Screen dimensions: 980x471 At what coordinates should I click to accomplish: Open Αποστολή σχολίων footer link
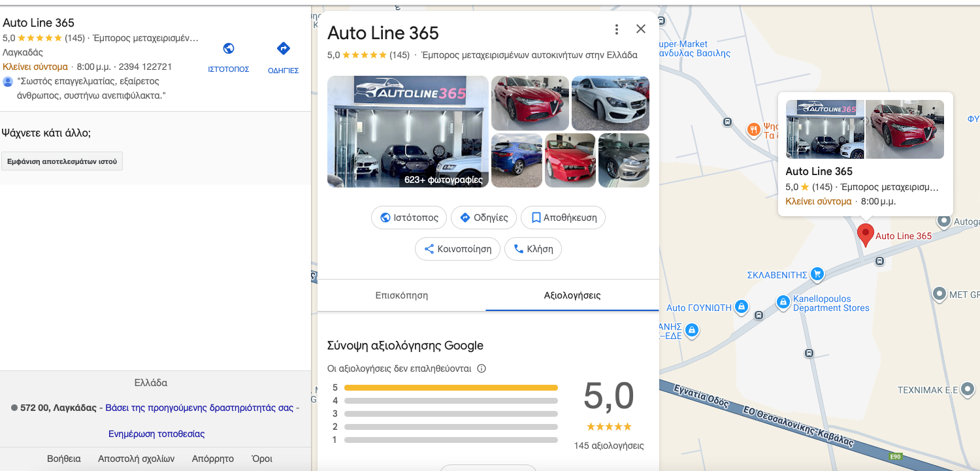pyautogui.click(x=137, y=459)
